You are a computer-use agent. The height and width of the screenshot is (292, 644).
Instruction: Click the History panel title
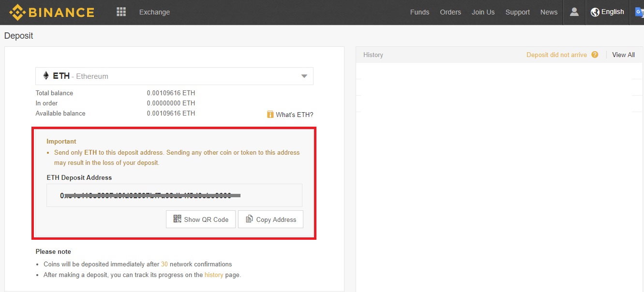tap(373, 55)
